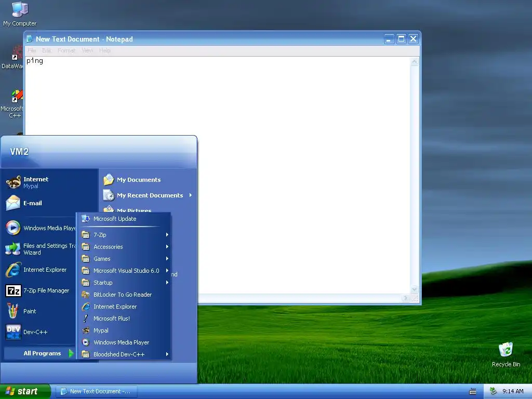532x399 pixels.
Task: Launch Windows Media Player from pinned list
Action: point(41,228)
